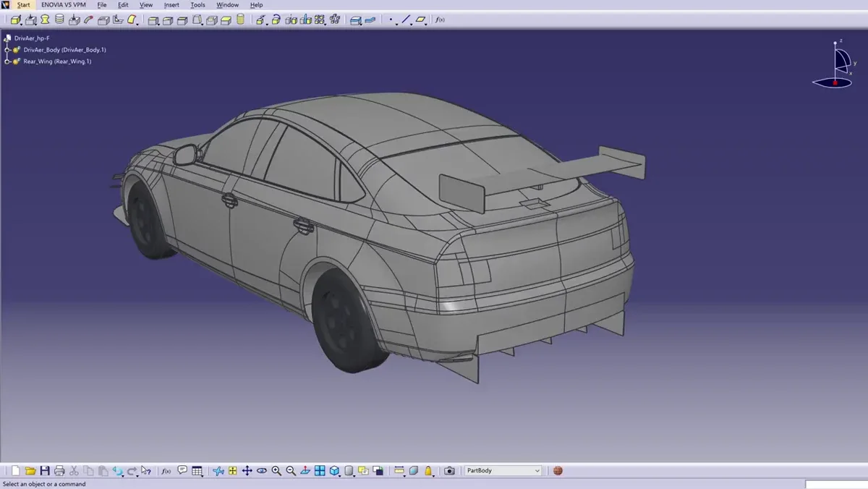Click the Rotate view icon
Image resolution: width=868 pixels, height=489 pixels.
pos(261,471)
